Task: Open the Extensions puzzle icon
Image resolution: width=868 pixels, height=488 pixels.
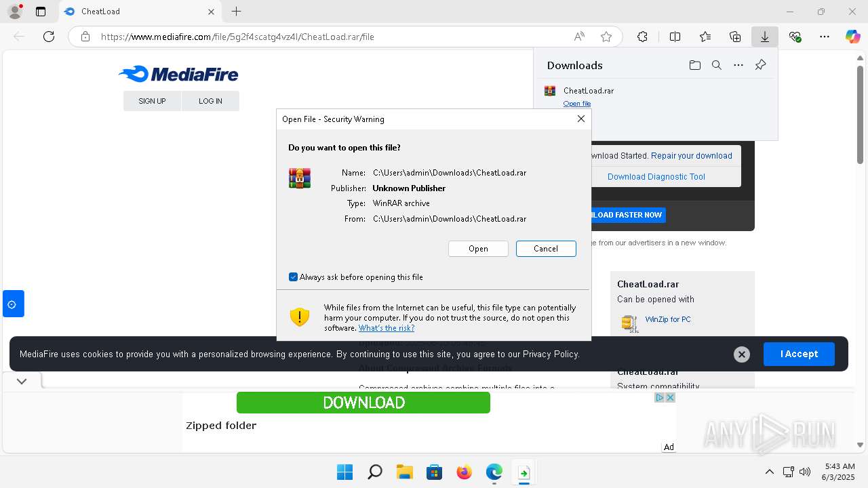Action: tap(642, 37)
